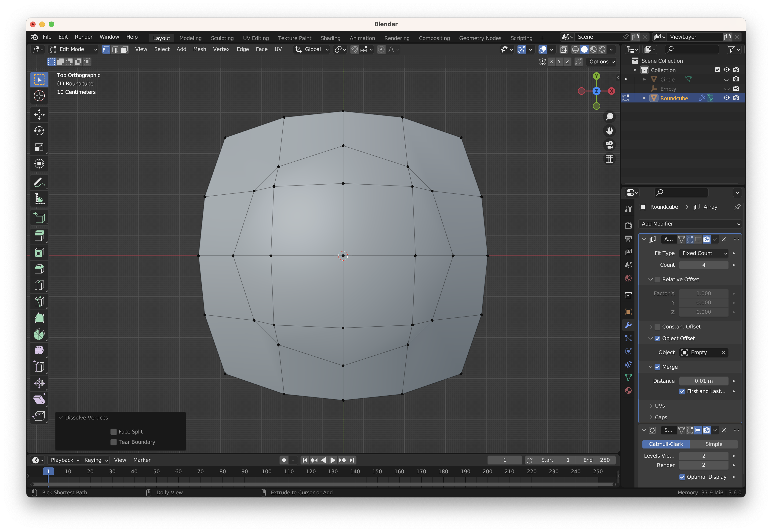
Task: Choose the Spin tool
Action: [39, 334]
